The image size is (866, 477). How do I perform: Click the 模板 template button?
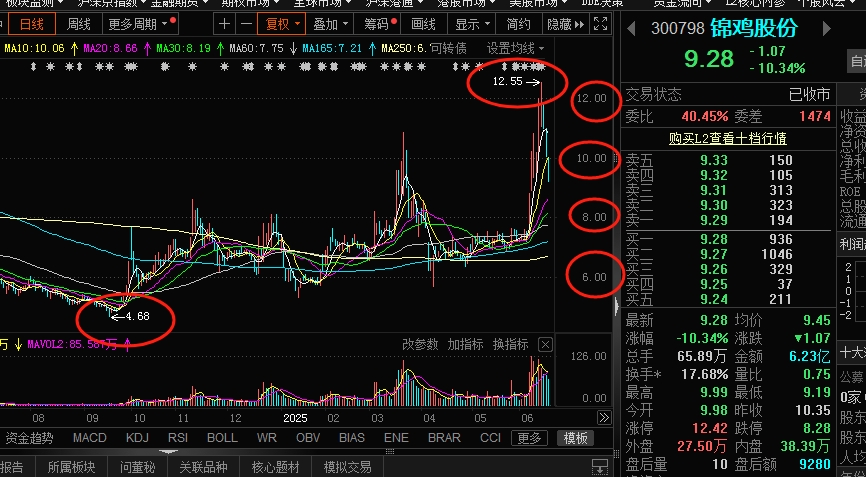tap(575, 438)
